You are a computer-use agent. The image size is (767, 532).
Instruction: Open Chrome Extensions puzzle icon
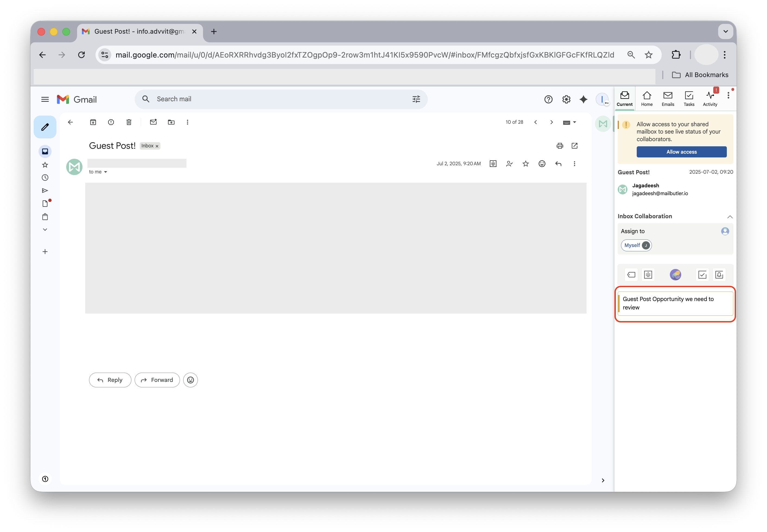coord(676,55)
